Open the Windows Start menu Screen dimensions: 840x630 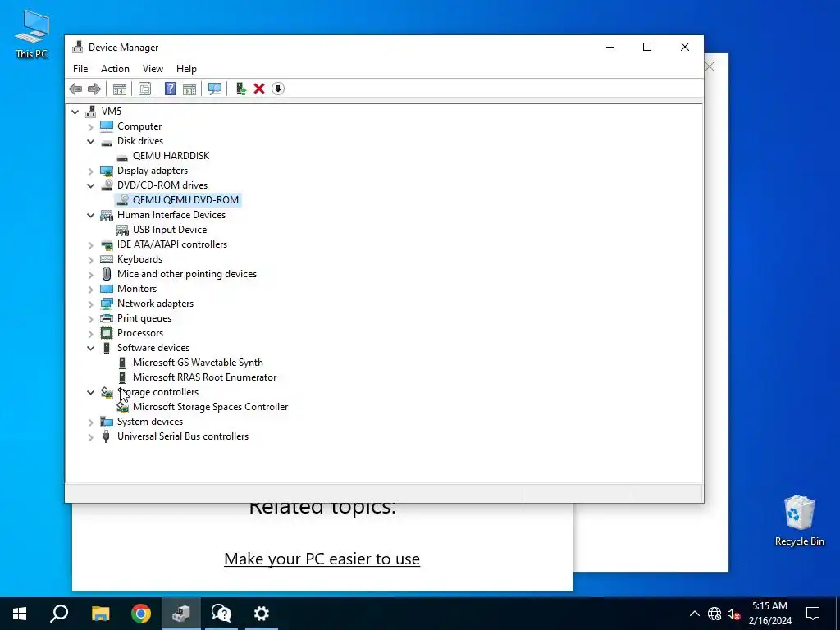pos(20,614)
